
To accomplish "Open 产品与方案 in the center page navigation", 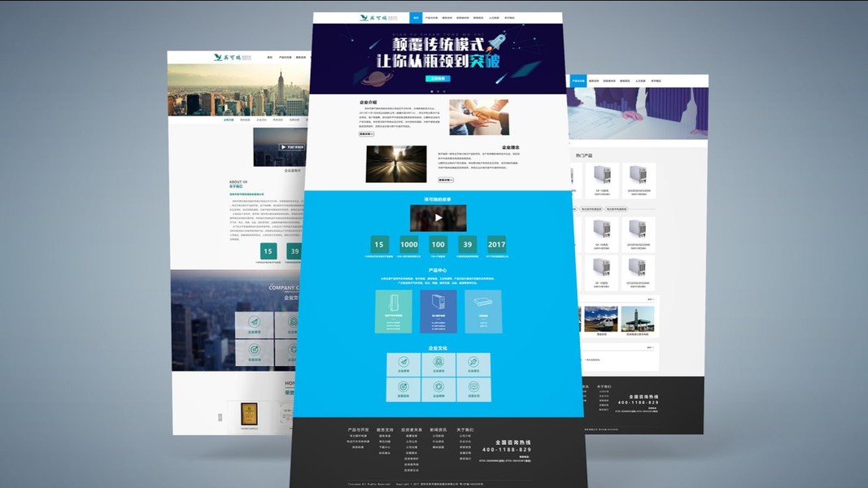I will point(431,18).
